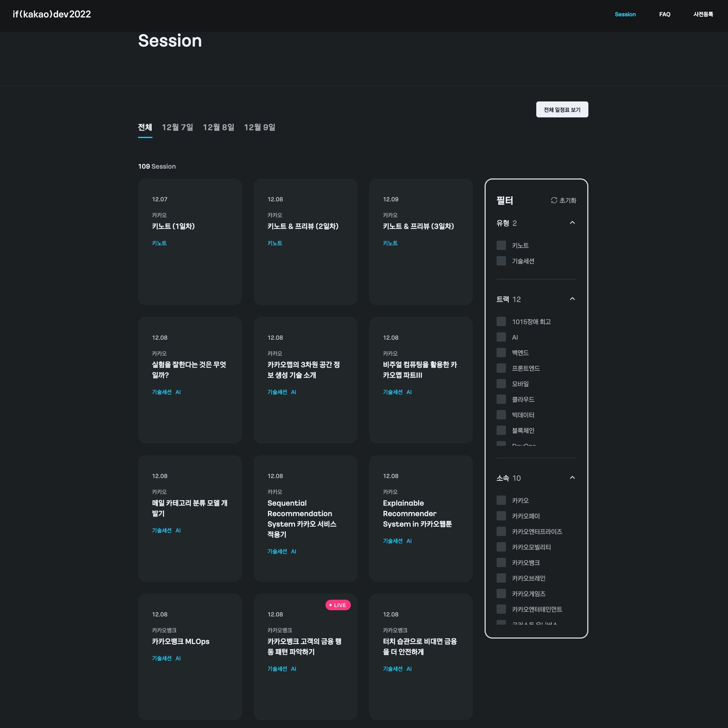Image resolution: width=728 pixels, height=728 pixels.
Task: Open the 키노트 (1일차) session card
Action: 190,242
